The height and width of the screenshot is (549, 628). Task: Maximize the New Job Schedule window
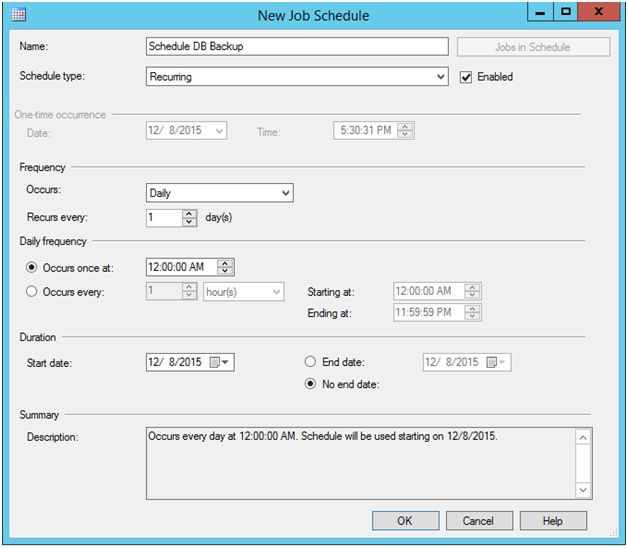coord(566,12)
